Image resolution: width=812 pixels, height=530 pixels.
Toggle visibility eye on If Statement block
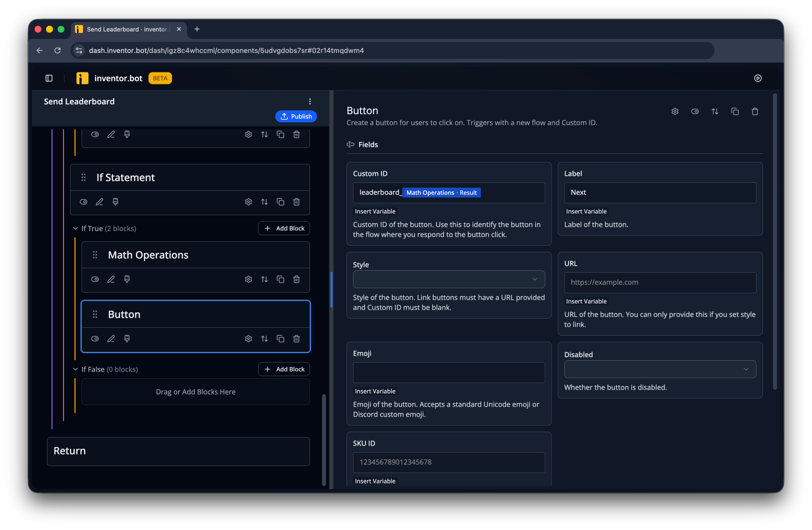click(x=83, y=202)
